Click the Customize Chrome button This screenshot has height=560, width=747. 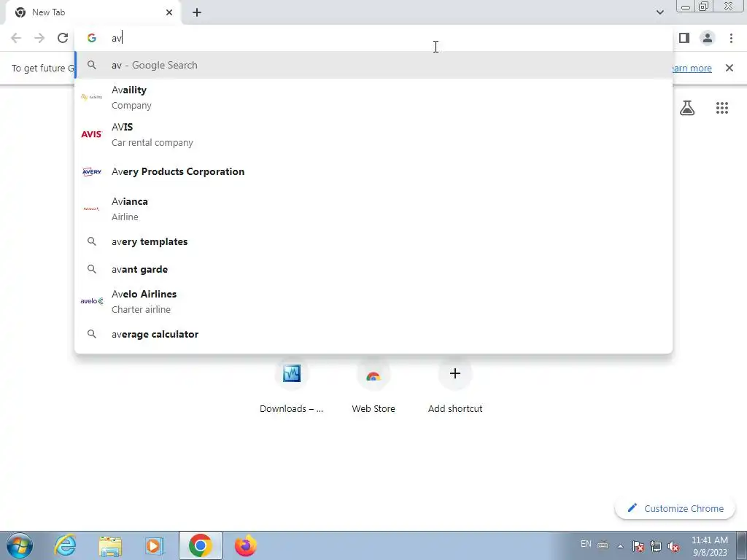676,508
